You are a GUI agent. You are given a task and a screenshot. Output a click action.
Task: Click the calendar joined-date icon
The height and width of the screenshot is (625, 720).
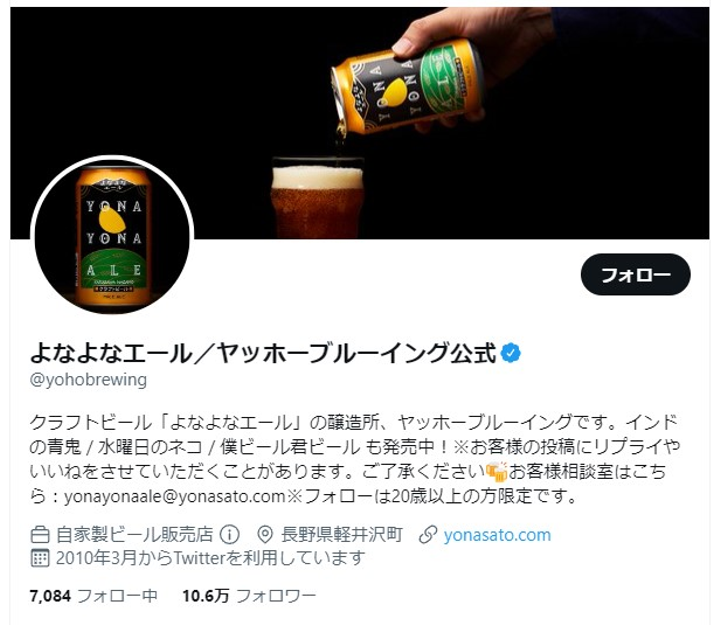(40, 558)
